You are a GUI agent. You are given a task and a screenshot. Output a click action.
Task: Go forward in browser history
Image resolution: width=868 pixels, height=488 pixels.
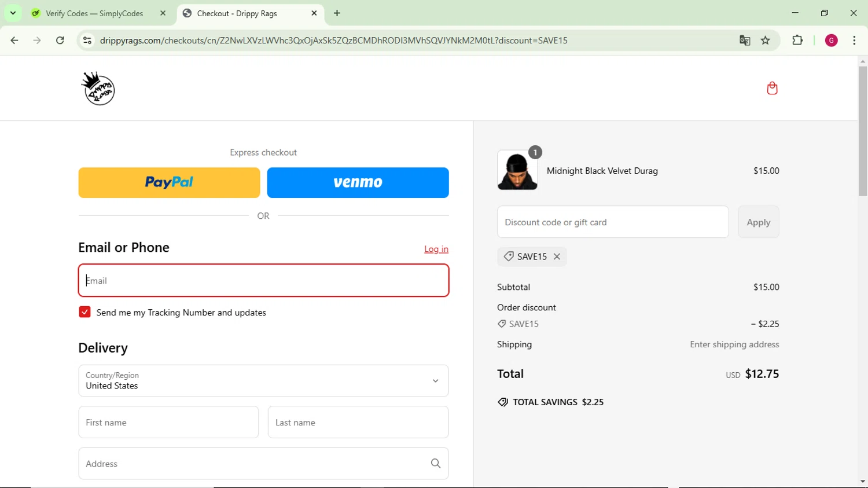click(x=37, y=41)
